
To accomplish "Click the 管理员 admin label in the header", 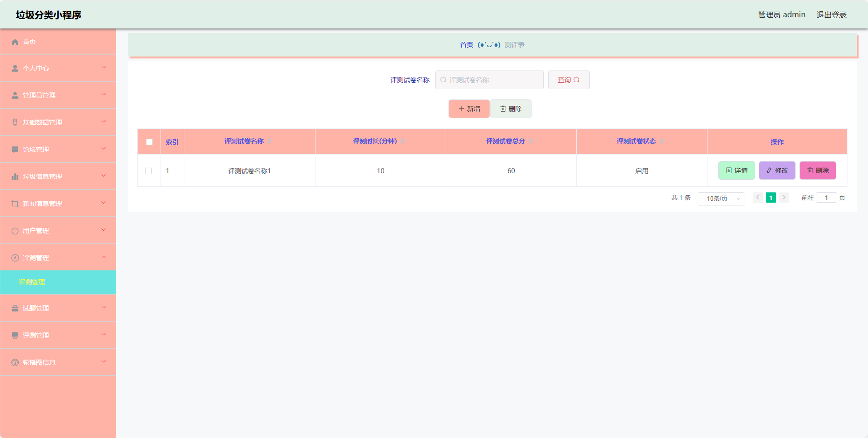I will pyautogui.click(x=782, y=15).
